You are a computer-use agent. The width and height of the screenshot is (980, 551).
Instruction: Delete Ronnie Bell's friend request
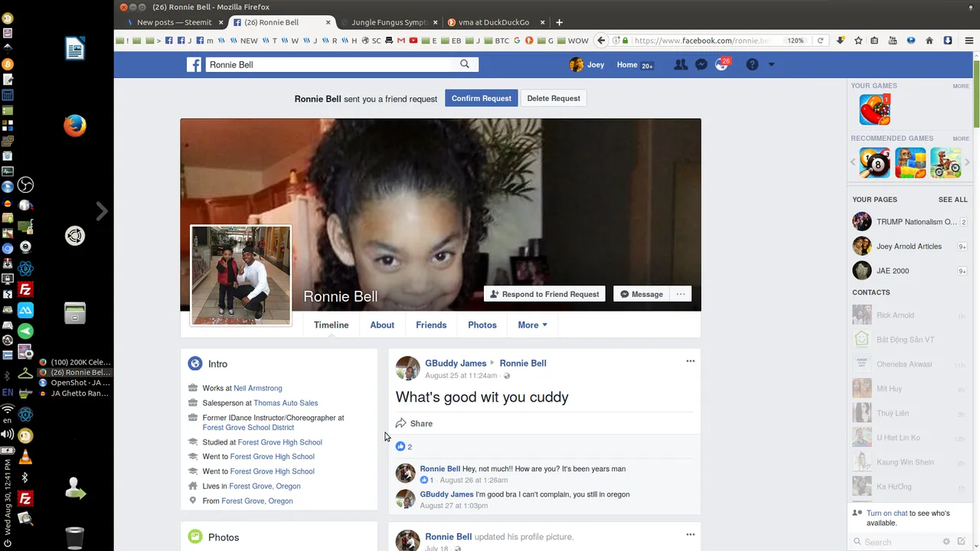(x=554, y=98)
